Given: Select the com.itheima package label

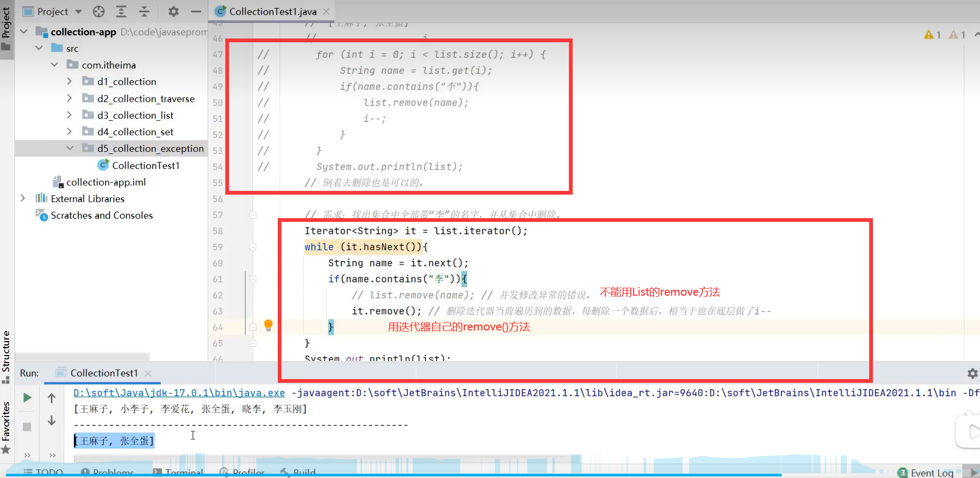Looking at the screenshot, I should [x=109, y=65].
